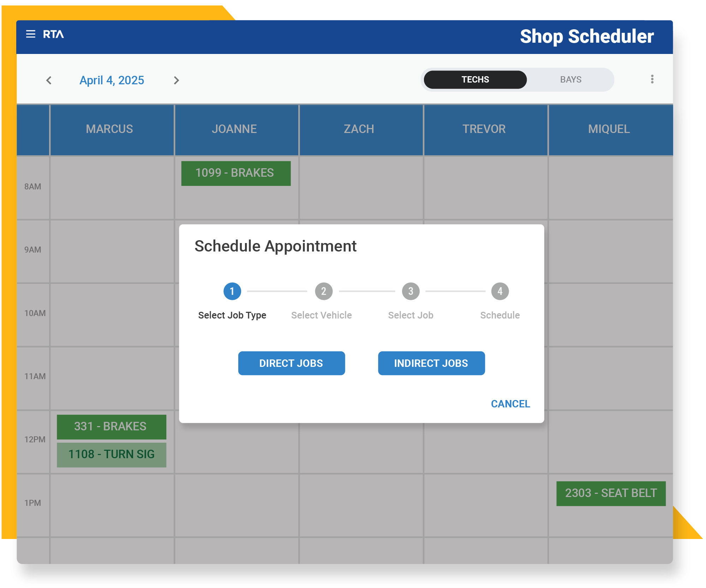
Task: Switch to the TECHS view
Action: tap(475, 79)
